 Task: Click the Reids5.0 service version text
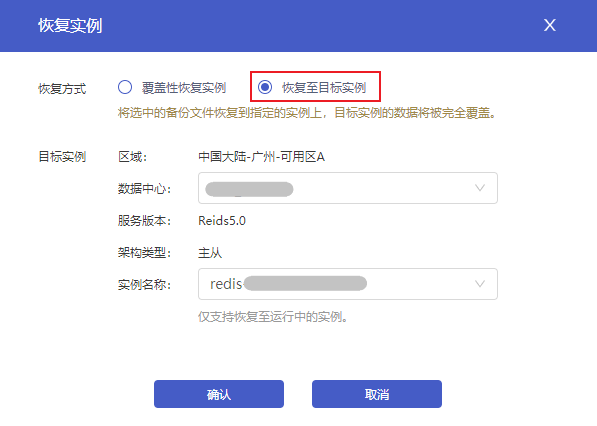coord(222,220)
